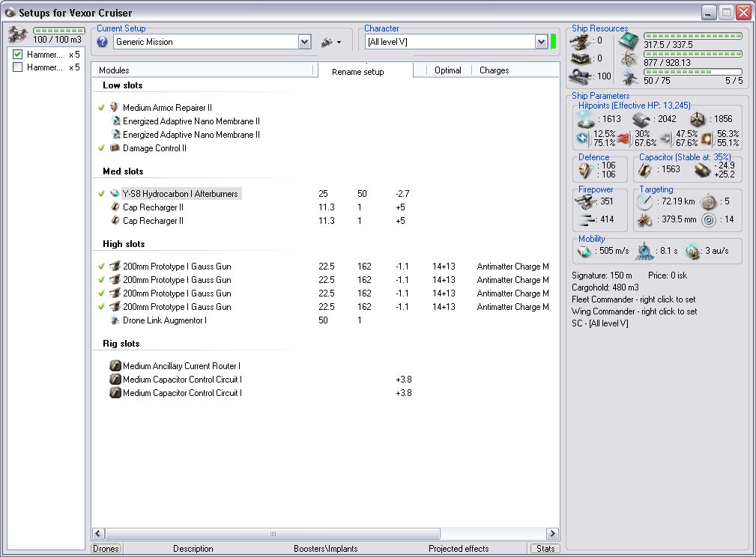Click the horizontal scrollbar left arrow
Image resolution: width=756 pixels, height=557 pixels.
coord(98,533)
